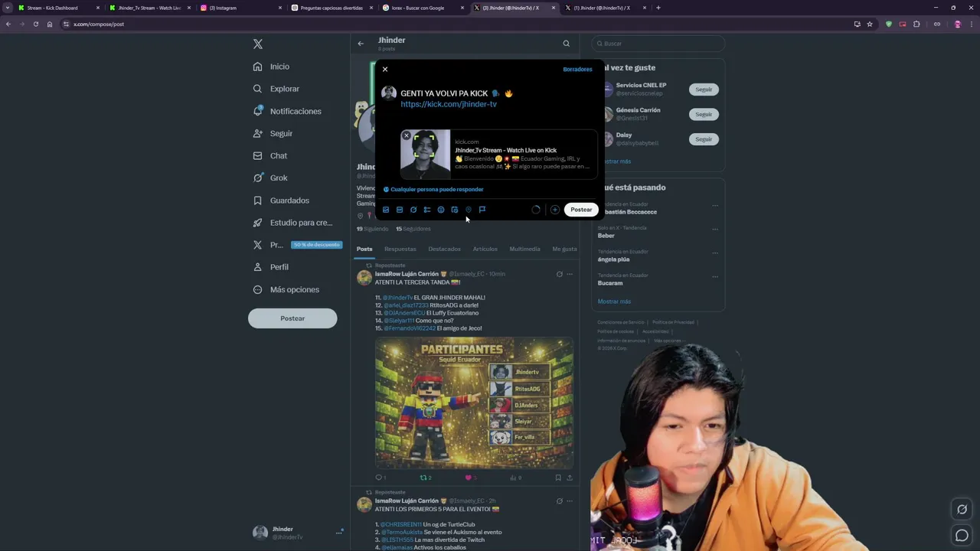Go back with the profile back arrow

tap(361, 44)
